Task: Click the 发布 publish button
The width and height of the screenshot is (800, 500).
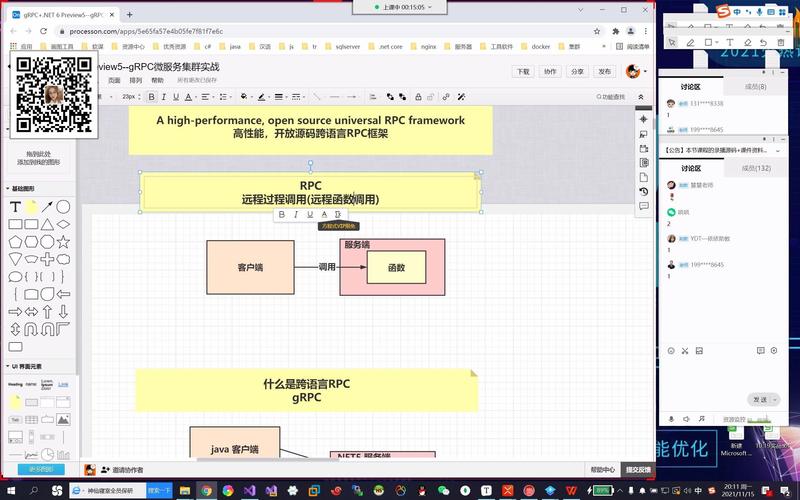Action: 605,71
